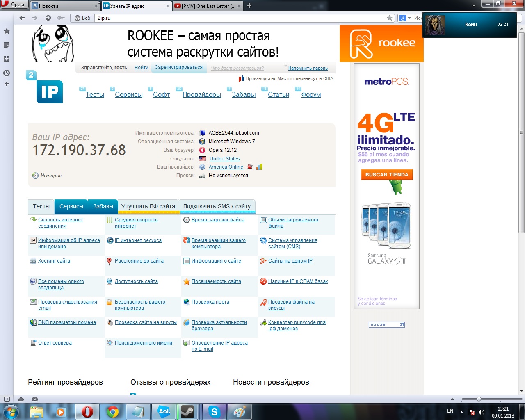This screenshot has height=420, width=525.
Task: Open Steam from the taskbar
Action: tap(188, 411)
